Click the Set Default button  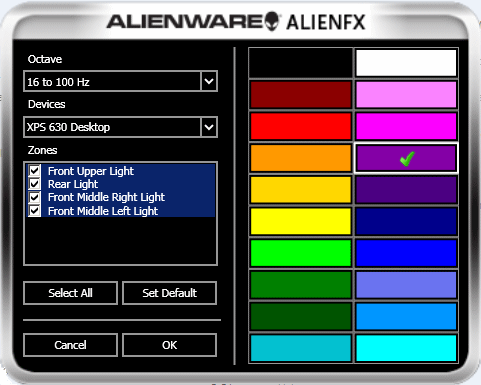tap(169, 293)
